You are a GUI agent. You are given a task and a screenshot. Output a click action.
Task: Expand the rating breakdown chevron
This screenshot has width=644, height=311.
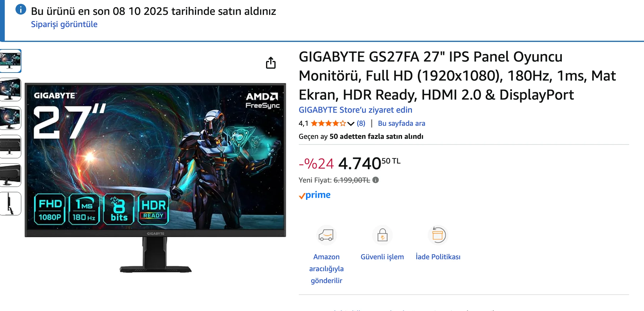pyautogui.click(x=351, y=124)
